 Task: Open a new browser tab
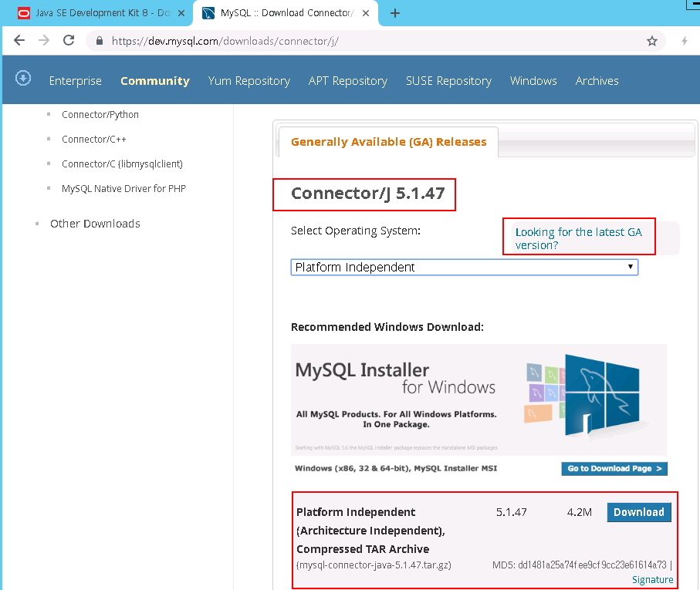click(395, 13)
